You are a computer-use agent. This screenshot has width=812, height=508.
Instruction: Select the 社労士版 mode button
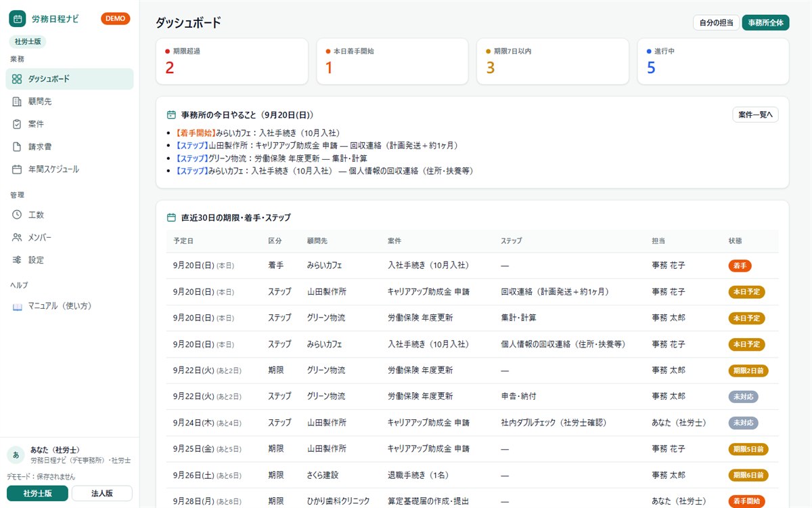[x=37, y=493]
